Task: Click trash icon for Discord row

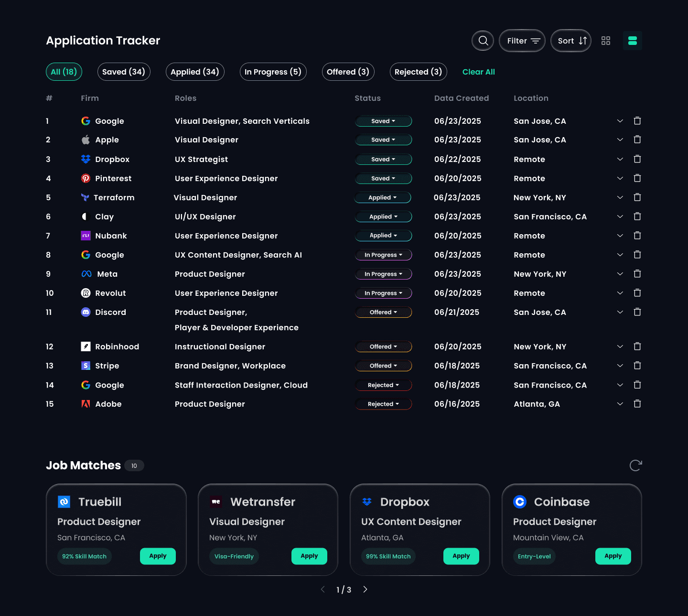Action: (x=637, y=312)
